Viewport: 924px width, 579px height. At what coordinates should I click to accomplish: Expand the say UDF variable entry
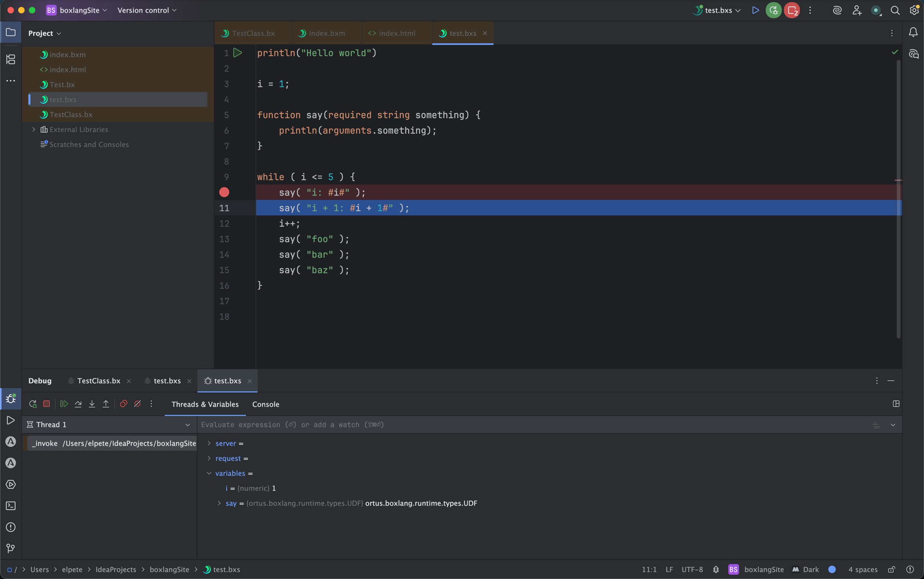tap(219, 503)
